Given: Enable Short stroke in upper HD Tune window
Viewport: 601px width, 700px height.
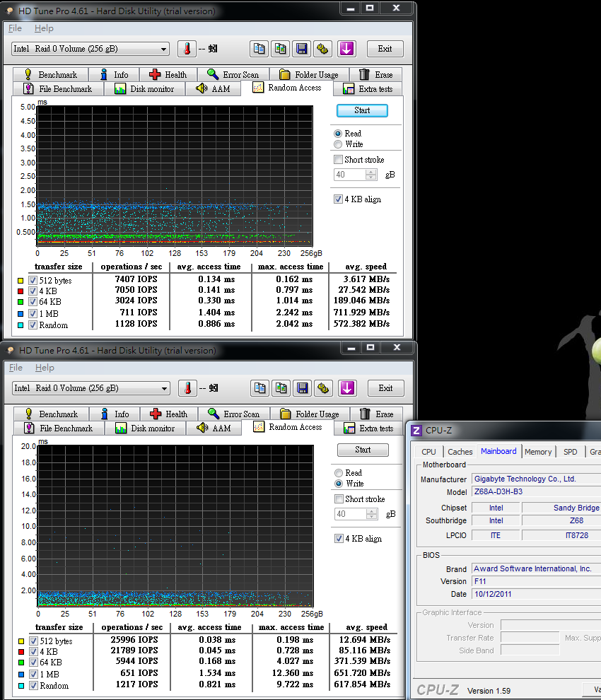Looking at the screenshot, I should (339, 159).
